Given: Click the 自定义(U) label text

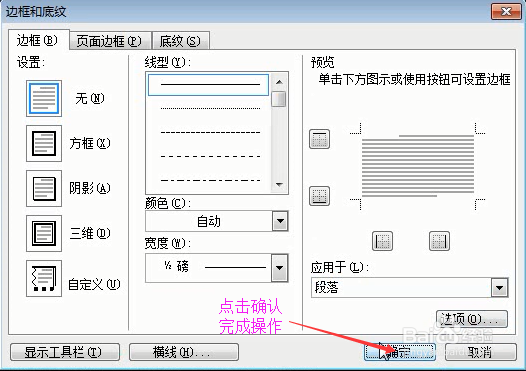Looking at the screenshot, I should 94,284.
